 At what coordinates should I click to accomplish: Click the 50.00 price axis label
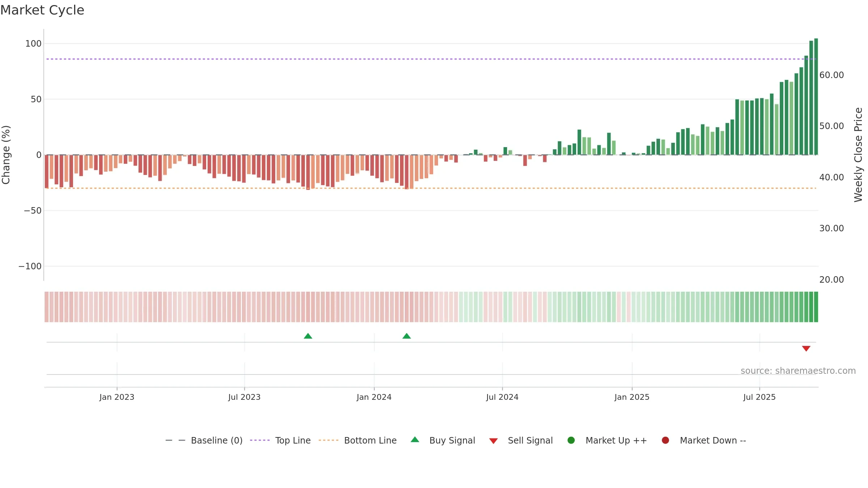point(831,126)
